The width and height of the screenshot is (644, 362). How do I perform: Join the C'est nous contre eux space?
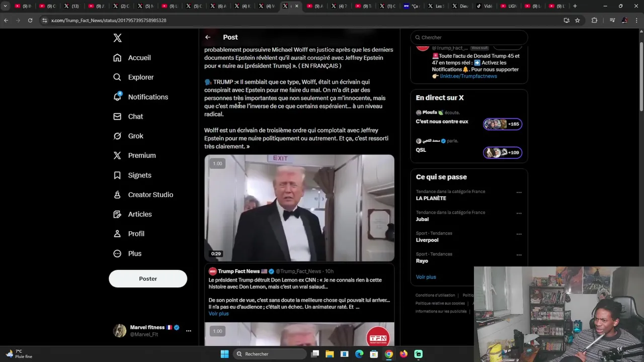pyautogui.click(x=442, y=122)
